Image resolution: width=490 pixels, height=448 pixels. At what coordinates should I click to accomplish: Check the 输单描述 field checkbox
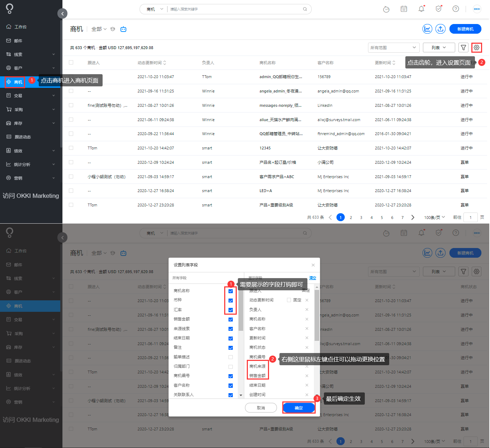tap(230, 357)
